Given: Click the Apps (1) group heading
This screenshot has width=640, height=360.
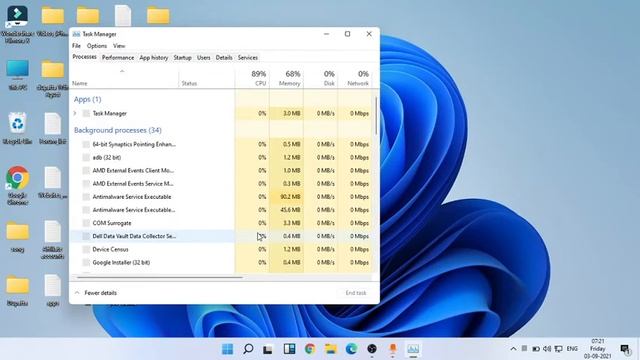Looking at the screenshot, I should coord(87,99).
